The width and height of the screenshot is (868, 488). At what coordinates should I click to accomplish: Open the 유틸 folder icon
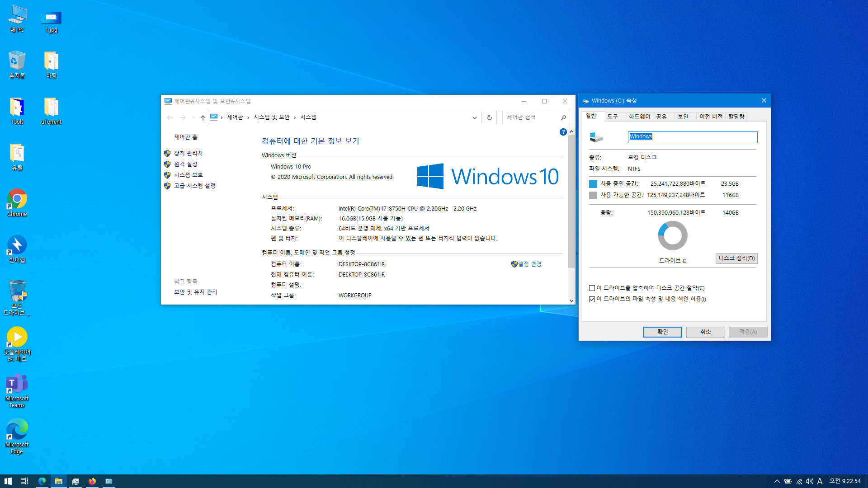[x=17, y=157]
